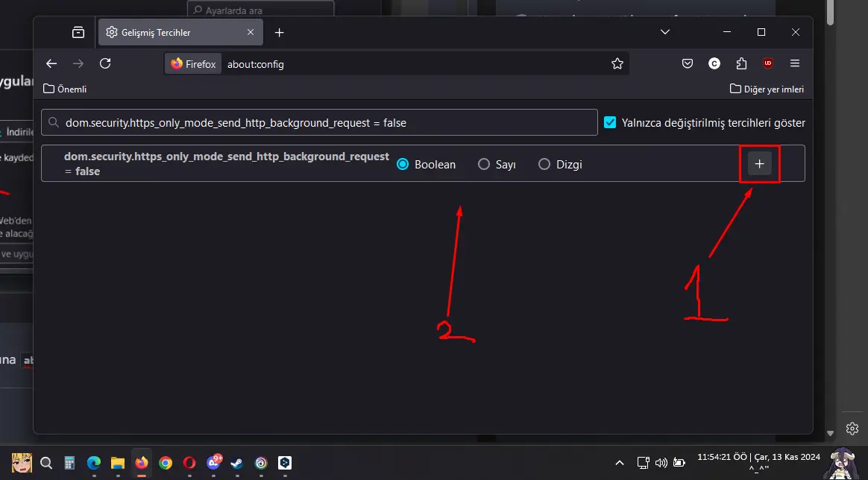Click the gear icon at bottom right edge
868x480 pixels.
click(852, 428)
